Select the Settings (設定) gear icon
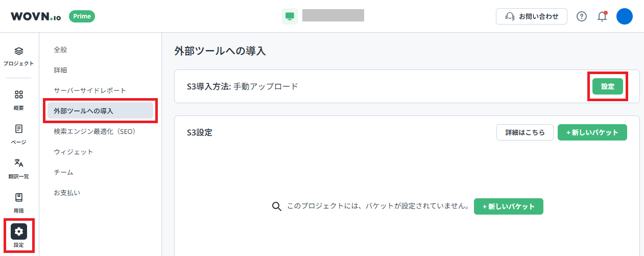 (19, 231)
